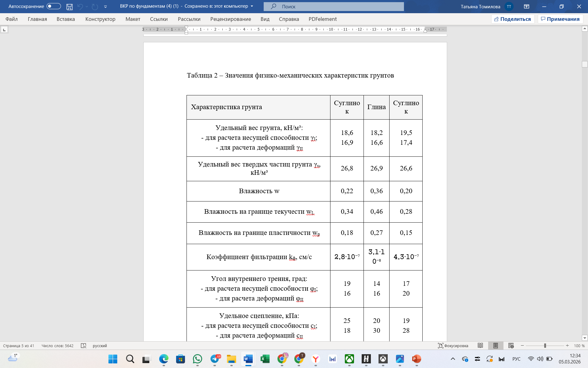Image resolution: width=588 pixels, height=368 pixels.
Task: Open Task View on the taskbar
Action: tap(147, 359)
